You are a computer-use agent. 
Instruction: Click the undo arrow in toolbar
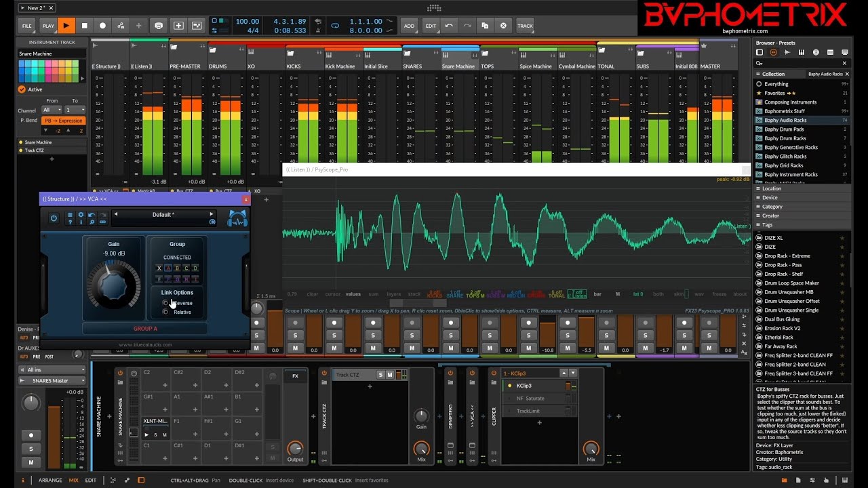pos(449,26)
